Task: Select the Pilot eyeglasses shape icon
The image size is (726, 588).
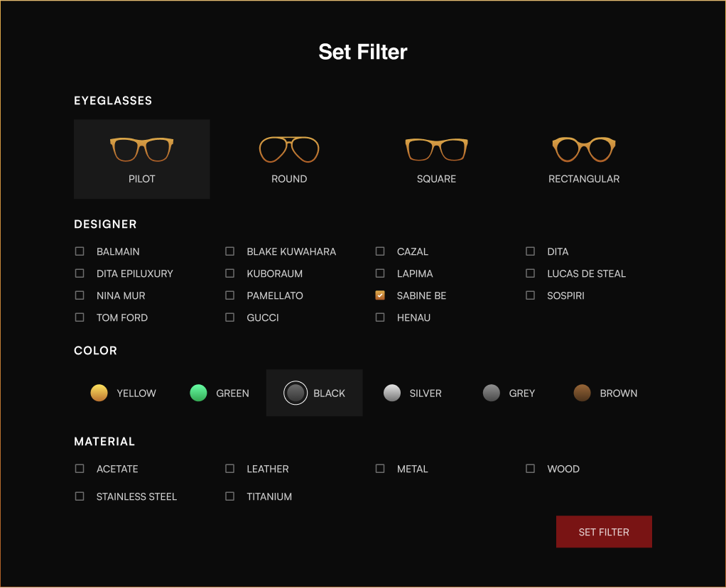Action: [x=141, y=150]
